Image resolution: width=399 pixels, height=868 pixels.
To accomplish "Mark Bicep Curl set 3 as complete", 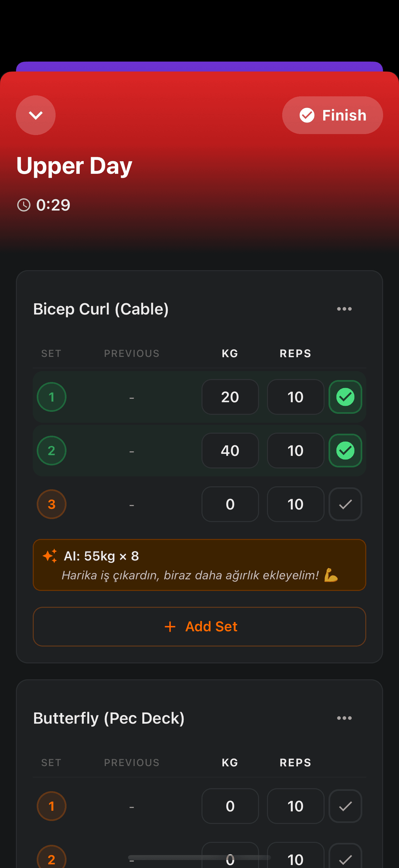I will pos(345,504).
